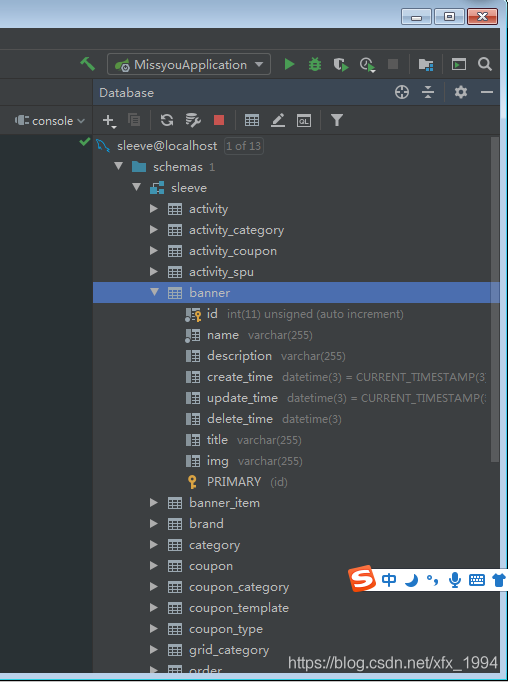Screen dimensions: 508x682
Task: Select the category table
Action: click(214, 545)
